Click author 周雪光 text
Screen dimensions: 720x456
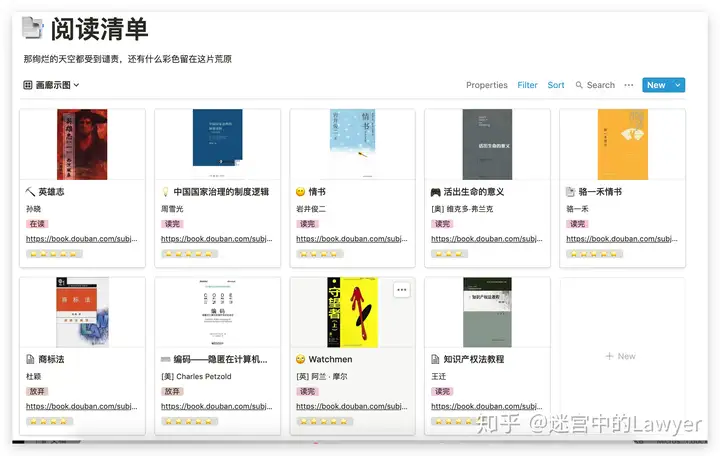(172, 208)
